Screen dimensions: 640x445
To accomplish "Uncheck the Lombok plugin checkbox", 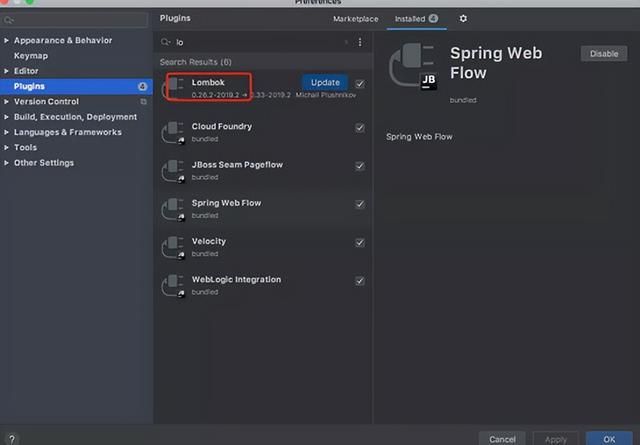I will click(x=360, y=83).
